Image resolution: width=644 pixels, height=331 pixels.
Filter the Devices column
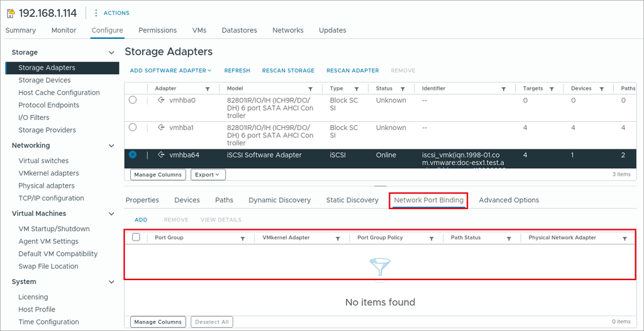coord(601,89)
